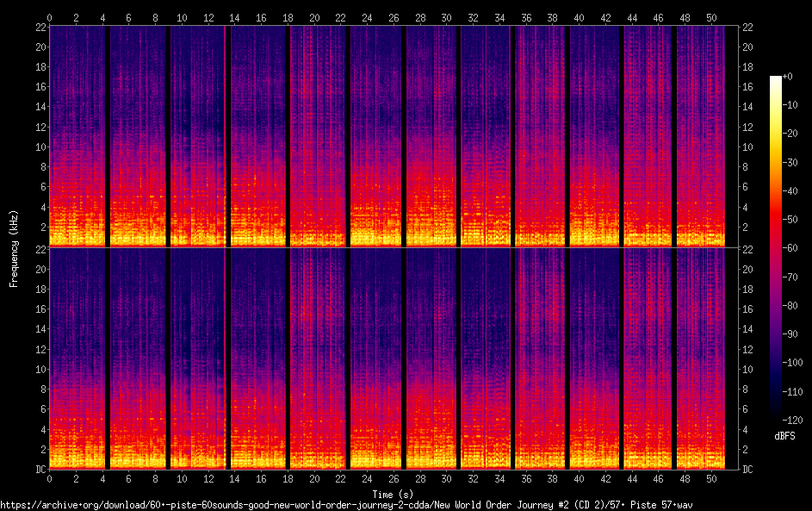Click the "+0" colorbar tick label
This screenshot has height=511, width=812.
(788, 76)
